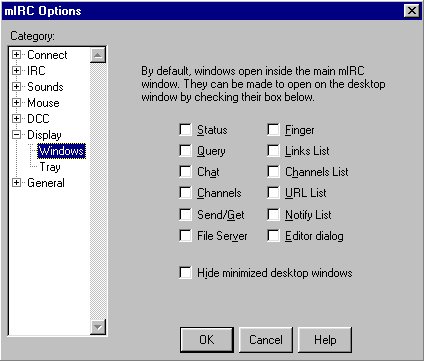
Task: Check the Finger checkbox
Action: (273, 129)
